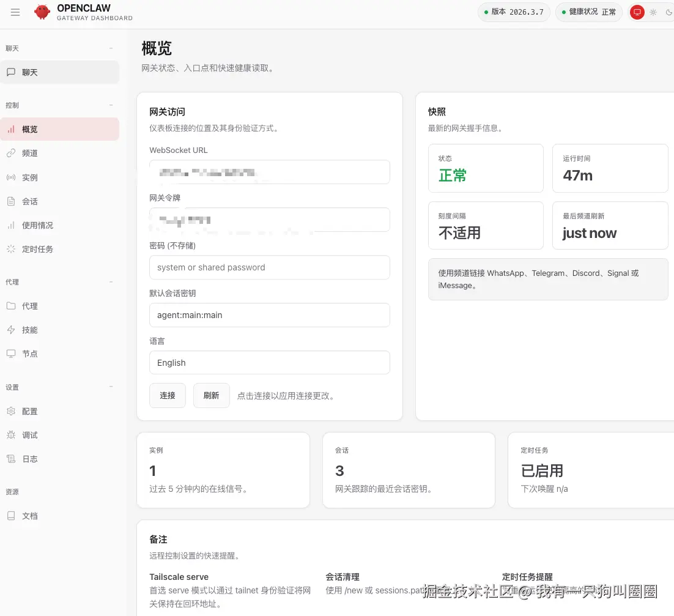Open 配置 gear icon in sidebar
Screen dimensions: 674x616
[11, 411]
